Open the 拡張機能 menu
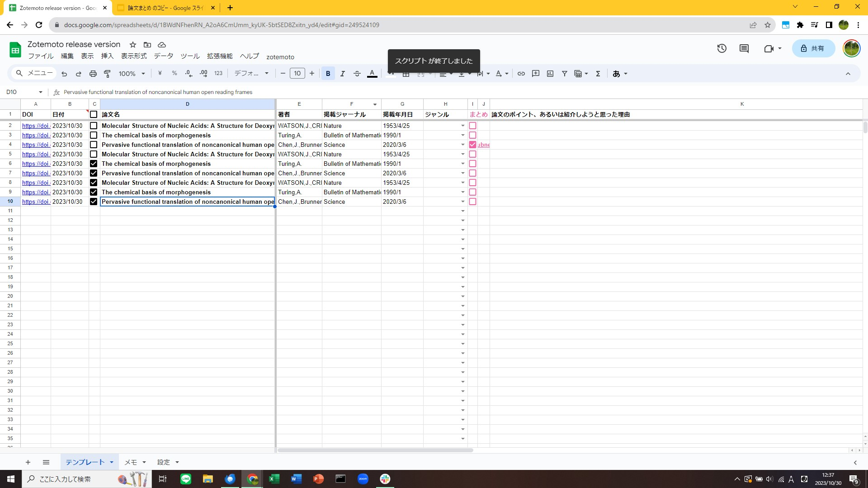 tap(220, 56)
